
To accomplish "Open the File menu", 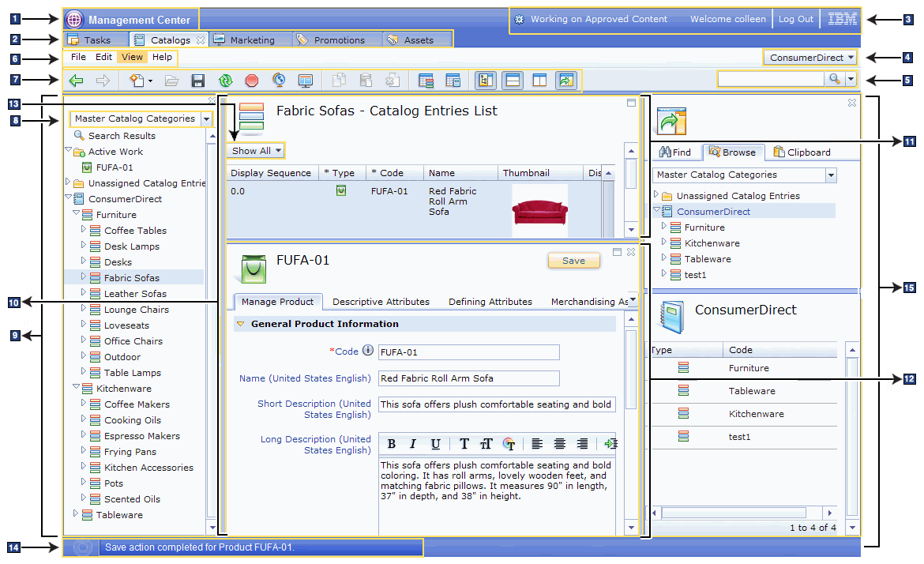I will (78, 57).
